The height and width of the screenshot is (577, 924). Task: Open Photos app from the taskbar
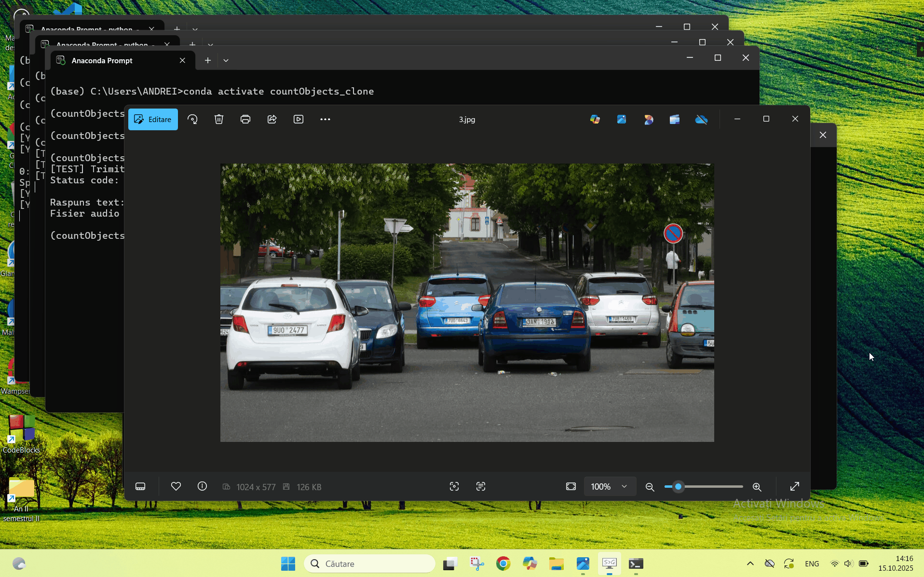click(583, 563)
